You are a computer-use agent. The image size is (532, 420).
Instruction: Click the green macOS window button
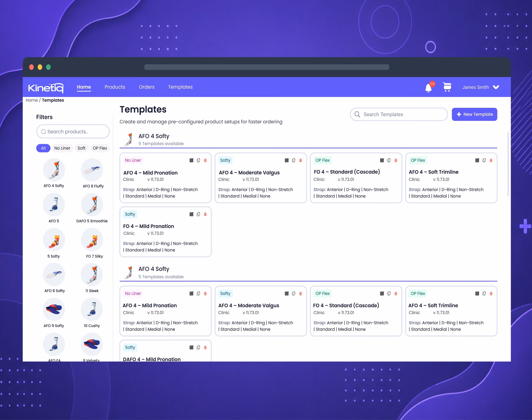pyautogui.click(x=48, y=67)
